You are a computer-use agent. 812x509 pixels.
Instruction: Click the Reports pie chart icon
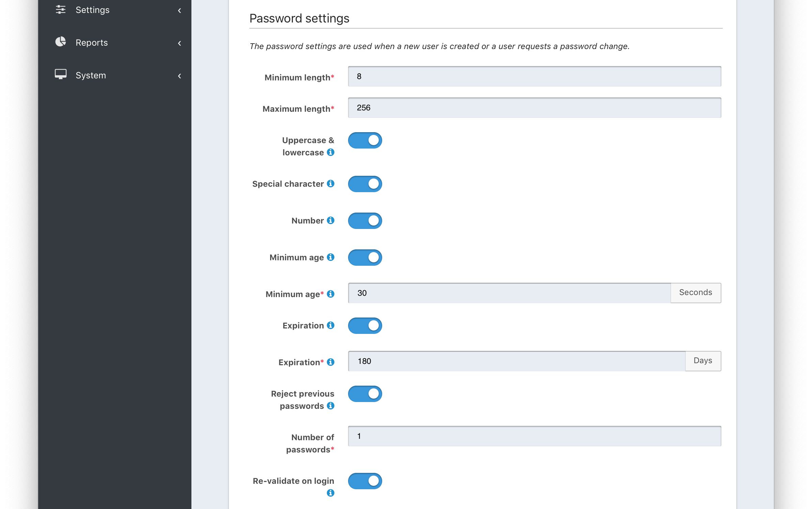tap(61, 42)
